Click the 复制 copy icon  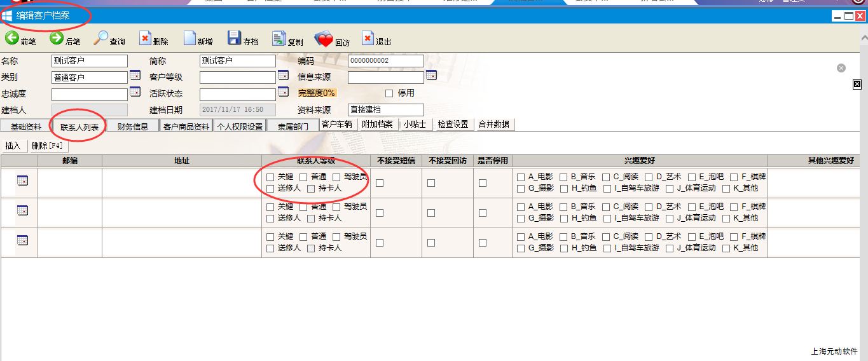pyautogui.click(x=279, y=39)
